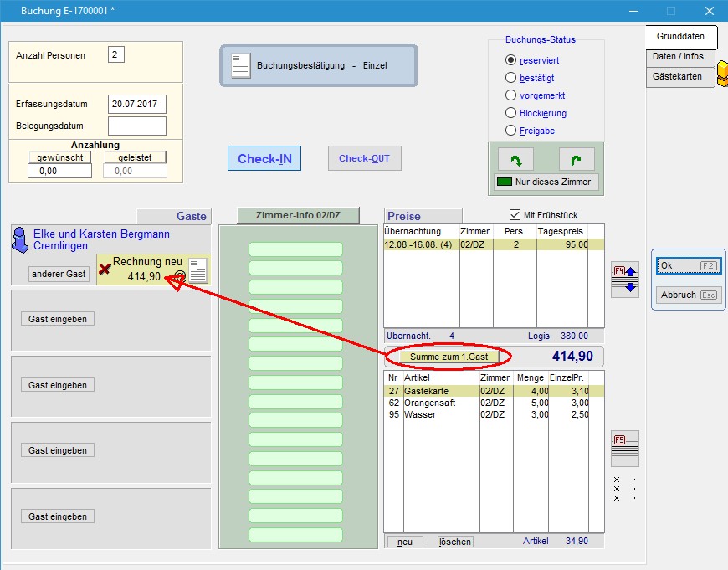Select the 'bestätigt' booking status

(x=511, y=78)
